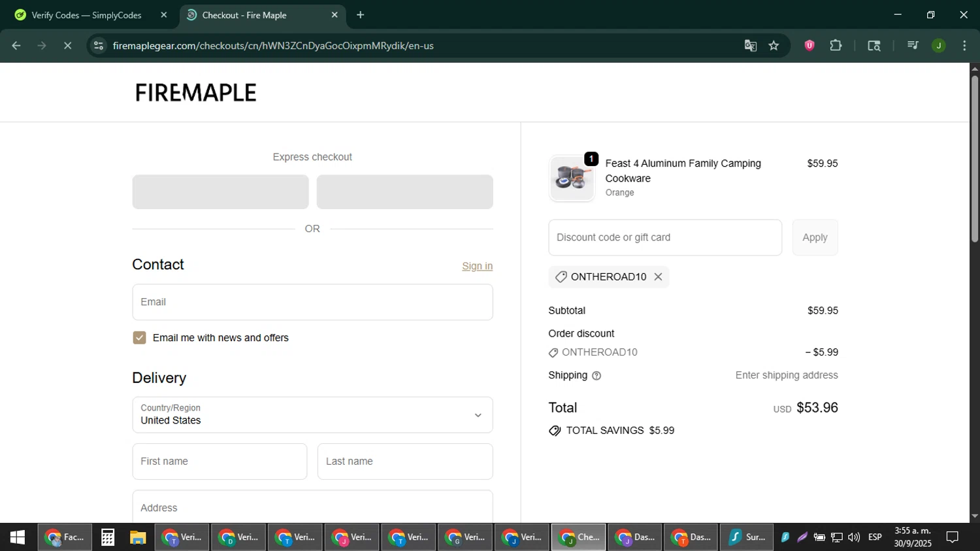Expand the Country/Region dropdown
This screenshot has width=980, height=551.
pos(312,415)
